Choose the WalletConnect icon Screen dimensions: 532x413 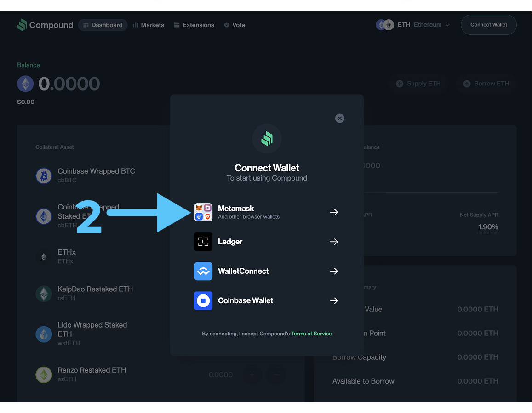click(203, 271)
